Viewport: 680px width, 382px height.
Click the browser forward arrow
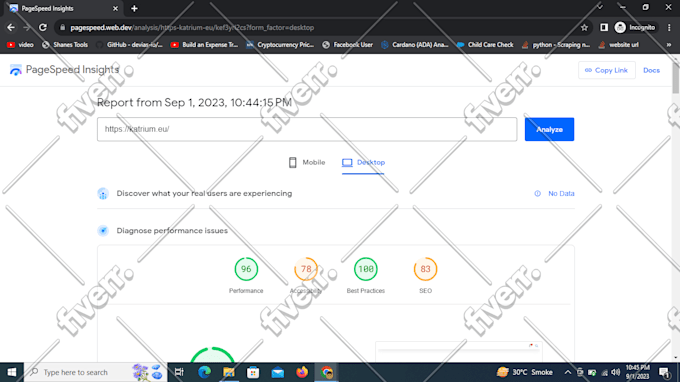pyautogui.click(x=27, y=27)
